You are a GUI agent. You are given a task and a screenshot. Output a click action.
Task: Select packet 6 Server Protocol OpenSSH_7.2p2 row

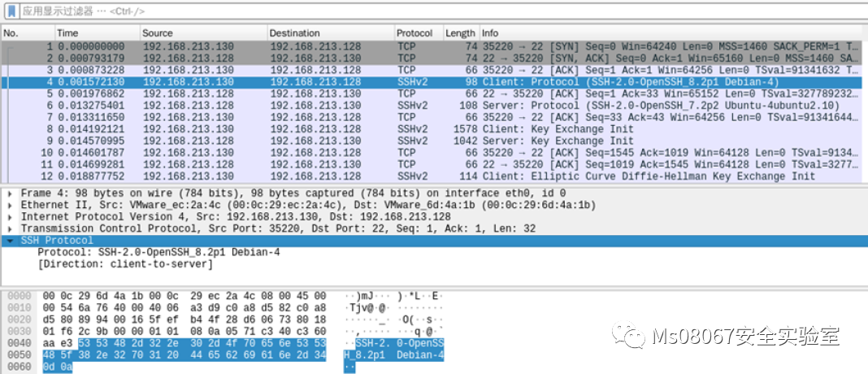click(x=432, y=105)
